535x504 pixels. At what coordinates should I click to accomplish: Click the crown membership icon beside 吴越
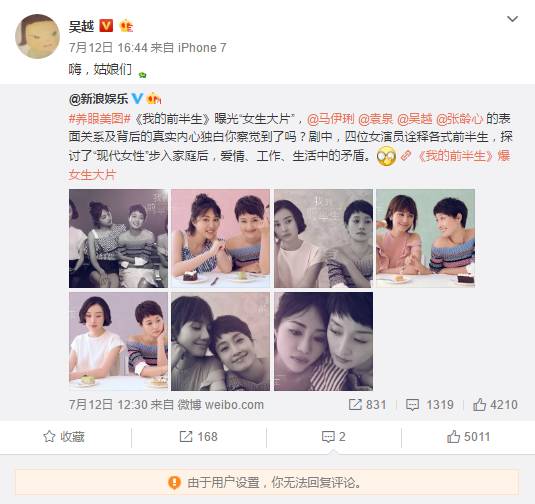pyautogui.click(x=126, y=26)
